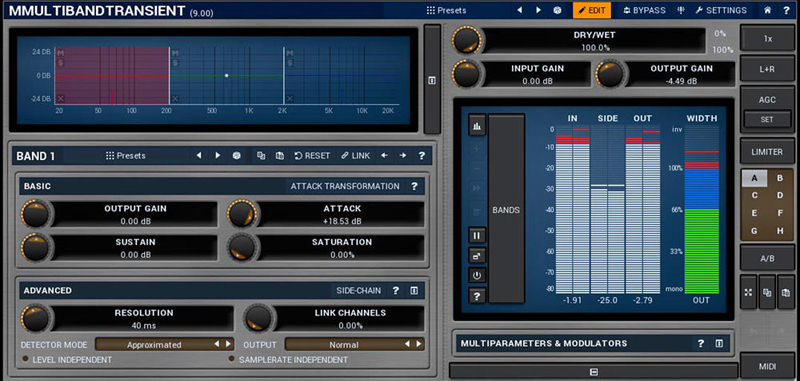
Task: Select previous Band 1 preset arrow
Action: pyautogui.click(x=199, y=156)
